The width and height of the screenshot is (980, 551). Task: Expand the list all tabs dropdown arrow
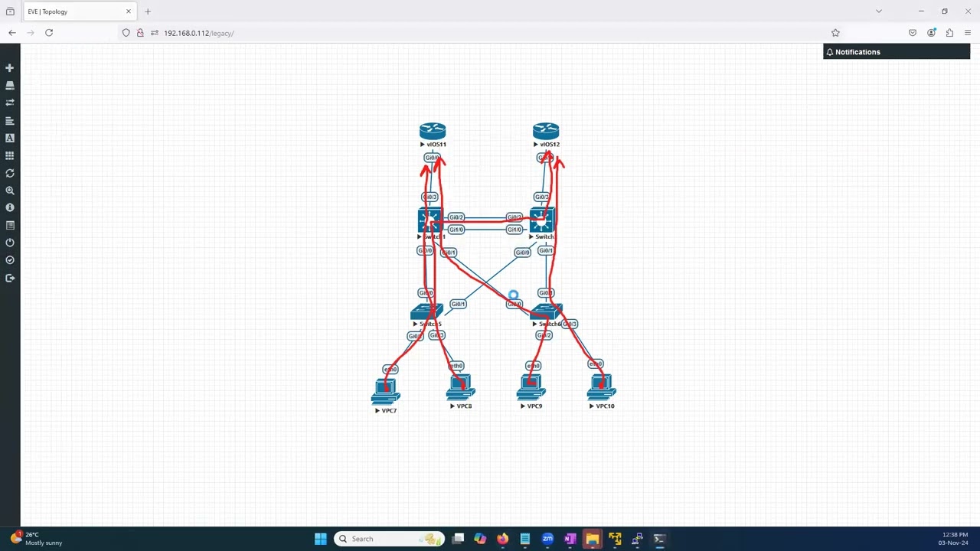click(879, 11)
